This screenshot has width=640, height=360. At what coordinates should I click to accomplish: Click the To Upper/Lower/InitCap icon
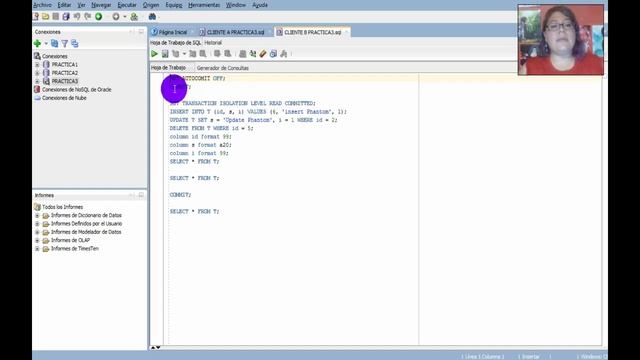click(x=253, y=54)
